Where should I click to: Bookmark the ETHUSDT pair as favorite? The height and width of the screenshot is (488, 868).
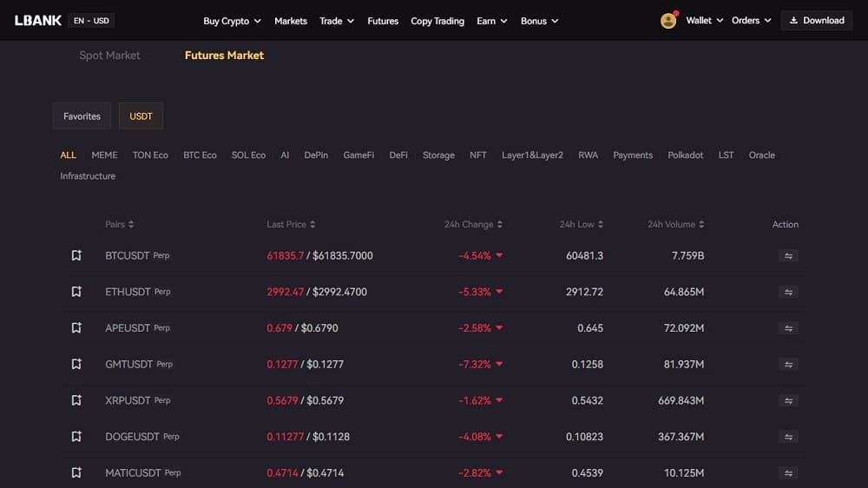(x=76, y=292)
